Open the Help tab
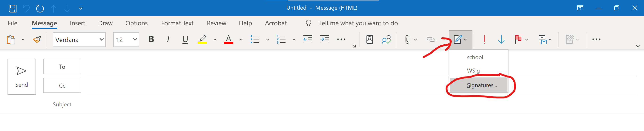Screen dimensions: 644x131 pyautogui.click(x=245, y=23)
